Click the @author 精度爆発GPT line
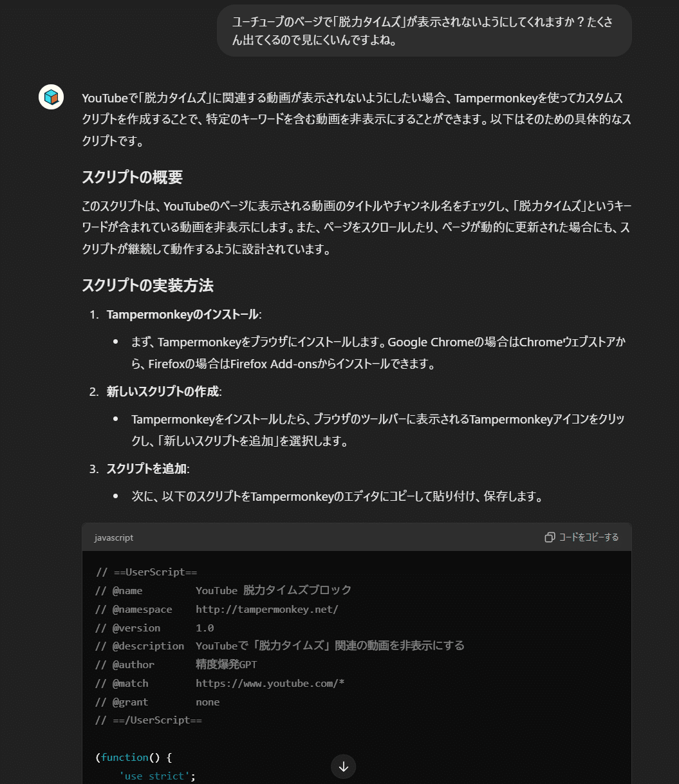 click(176, 664)
